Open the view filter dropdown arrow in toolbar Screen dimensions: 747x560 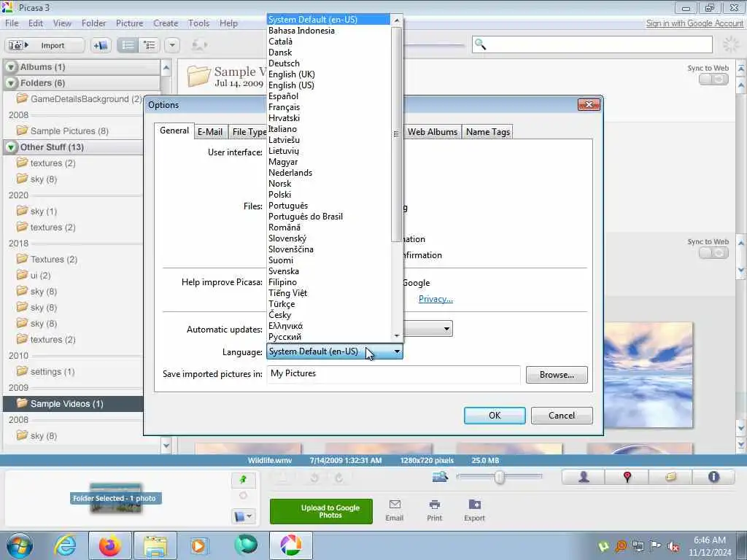click(x=172, y=45)
